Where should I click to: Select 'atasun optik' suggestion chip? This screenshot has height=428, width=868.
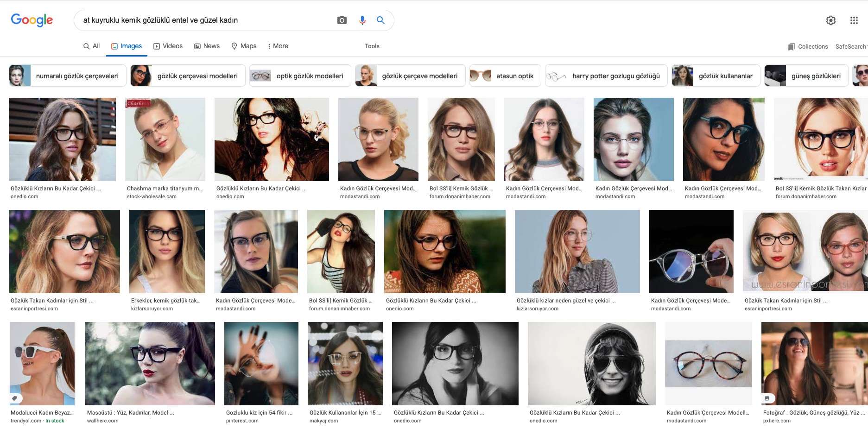click(505, 76)
